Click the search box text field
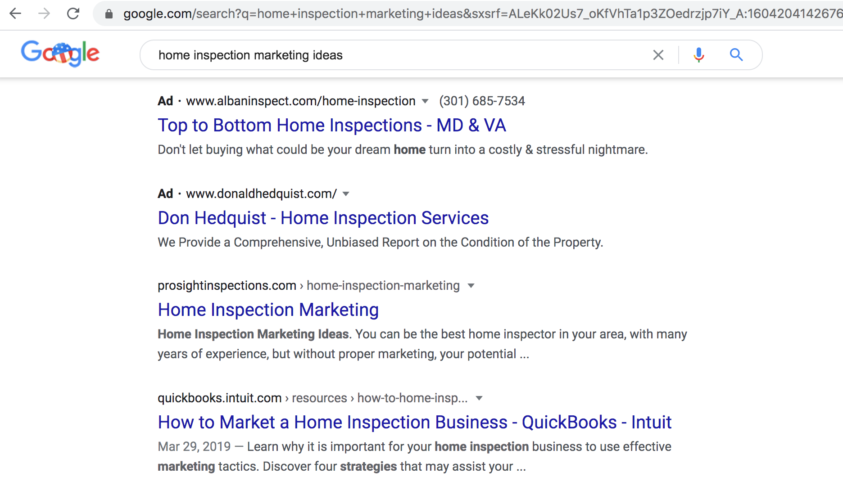This screenshot has height=504, width=843. point(396,55)
